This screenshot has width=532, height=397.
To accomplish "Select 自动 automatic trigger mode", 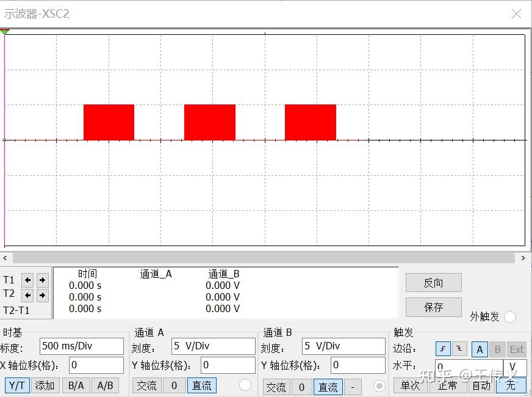I will [481, 386].
